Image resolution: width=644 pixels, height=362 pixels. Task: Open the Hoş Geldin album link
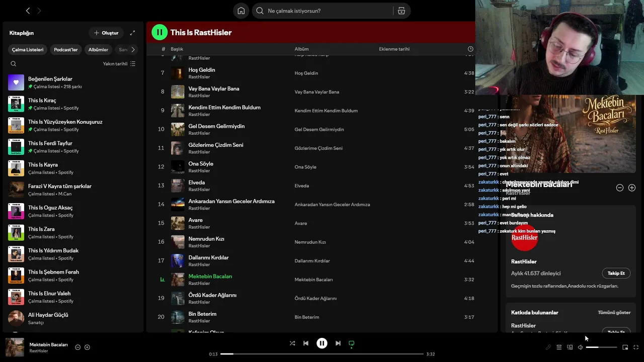[x=306, y=73]
